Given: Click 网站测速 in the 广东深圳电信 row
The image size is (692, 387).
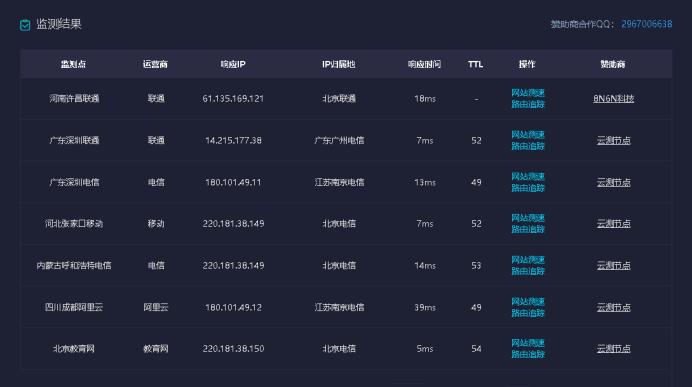Looking at the screenshot, I should click(x=528, y=177).
